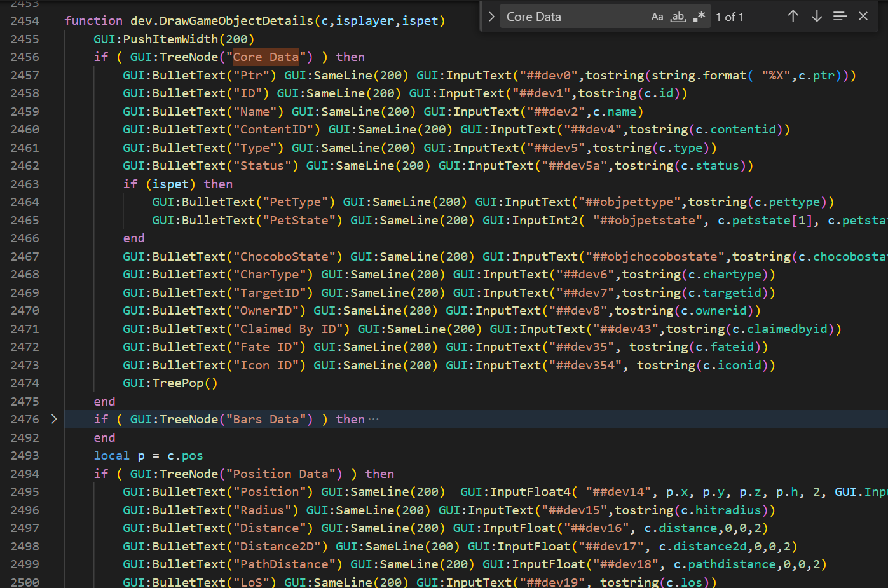
Task: Go to previous match arrow
Action: pos(793,17)
